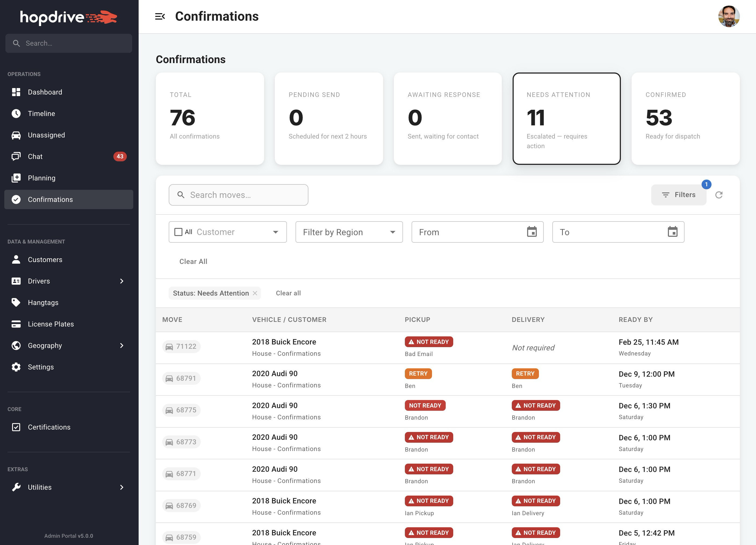This screenshot has width=756, height=545.
Task: Open the Chat section with 43 badge
Action: pos(35,157)
